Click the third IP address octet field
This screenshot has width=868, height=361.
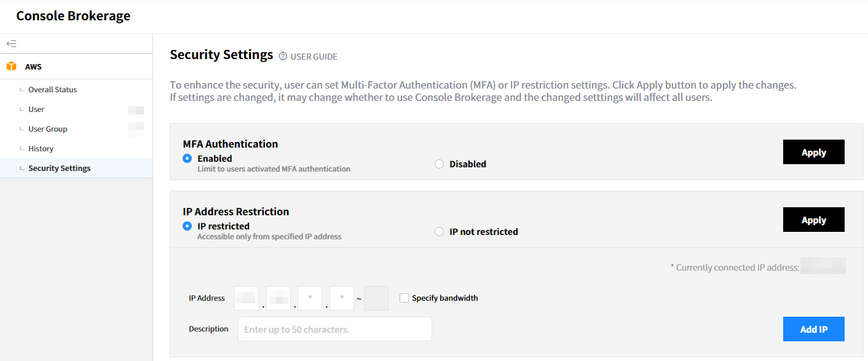tap(310, 298)
